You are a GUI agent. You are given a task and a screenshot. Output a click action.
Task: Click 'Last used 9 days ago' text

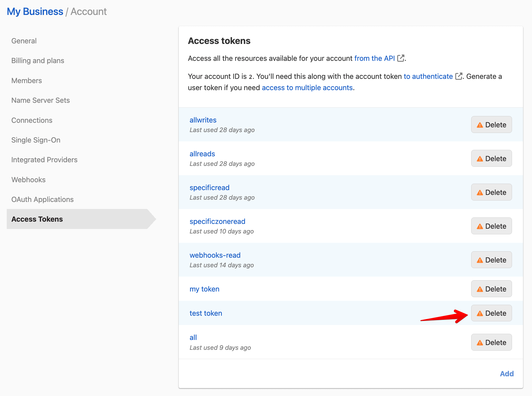pyautogui.click(x=220, y=348)
